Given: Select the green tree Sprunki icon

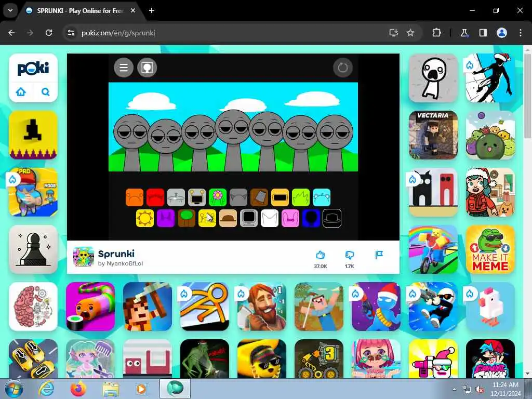Looking at the screenshot, I should click(x=187, y=218).
